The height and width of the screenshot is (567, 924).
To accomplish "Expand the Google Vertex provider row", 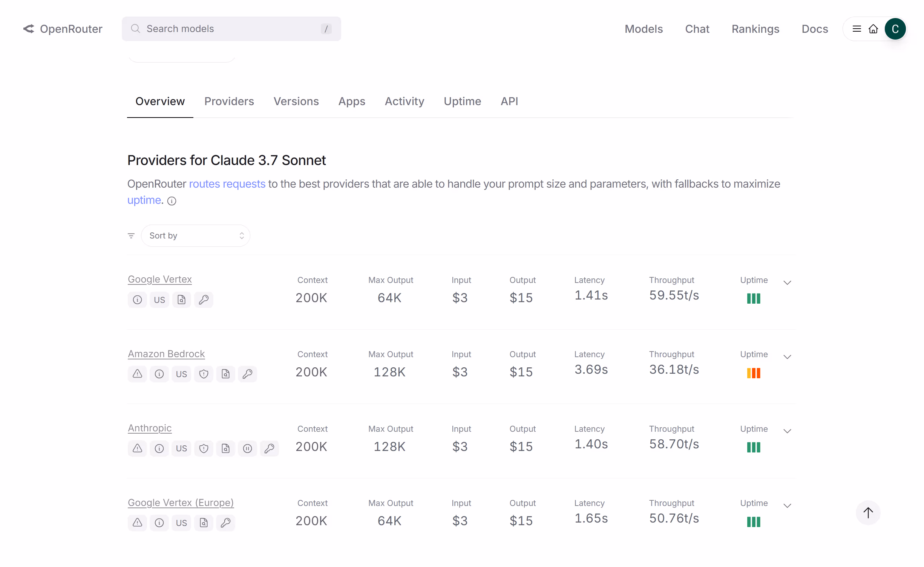I will (x=787, y=283).
